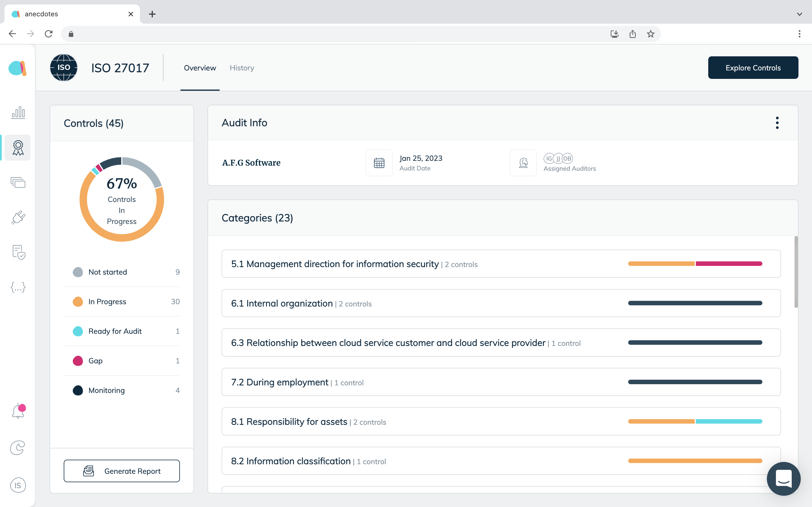Viewport: 812px width, 507px height.
Task: Switch to the History tab
Action: pos(242,68)
